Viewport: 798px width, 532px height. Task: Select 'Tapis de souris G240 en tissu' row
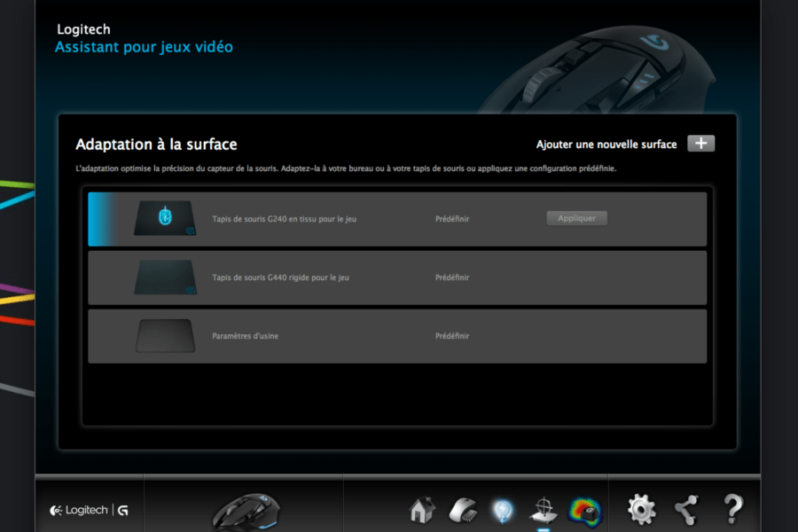(397, 219)
